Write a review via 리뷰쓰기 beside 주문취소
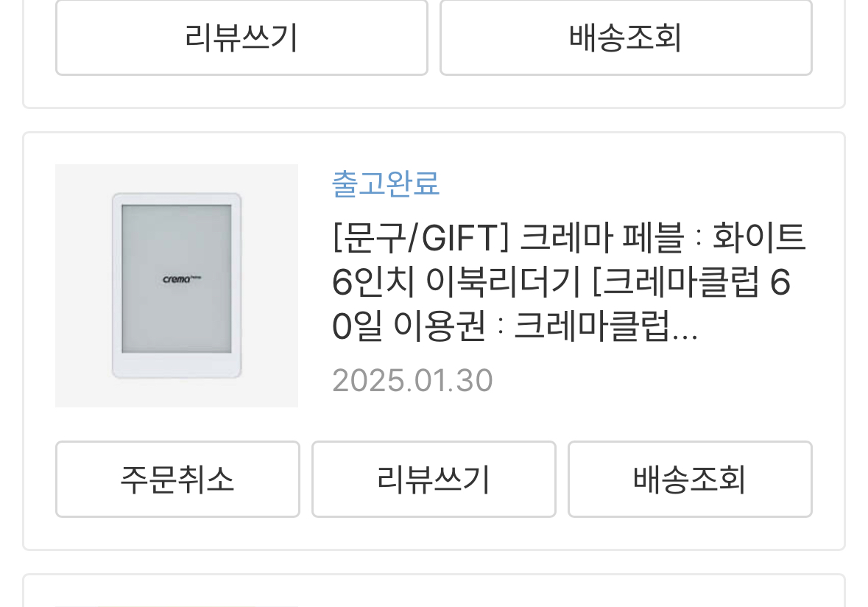Viewport: 868px width, 607px height. click(x=434, y=479)
